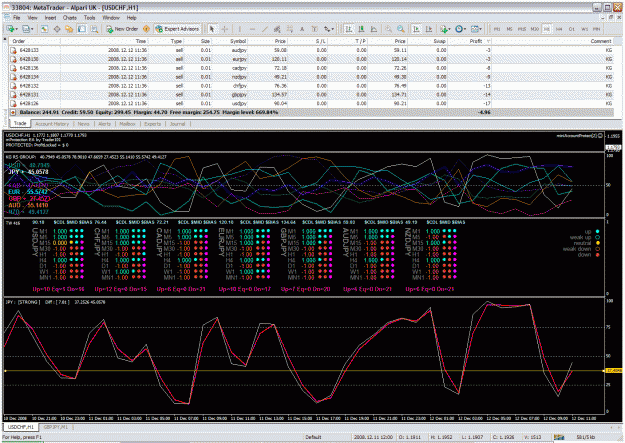
Task: Click the New Chart toolbar icon
Action: coord(11,29)
